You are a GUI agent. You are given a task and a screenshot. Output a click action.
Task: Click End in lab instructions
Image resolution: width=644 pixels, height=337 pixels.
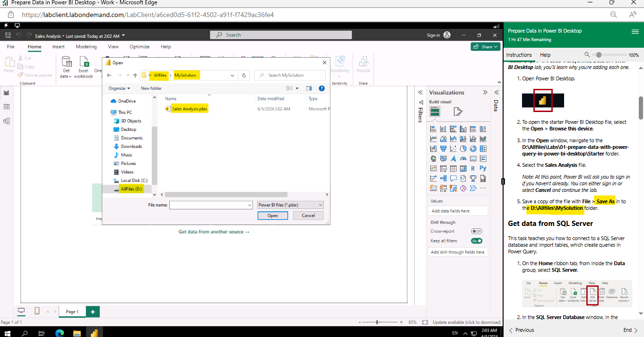pos(631,330)
